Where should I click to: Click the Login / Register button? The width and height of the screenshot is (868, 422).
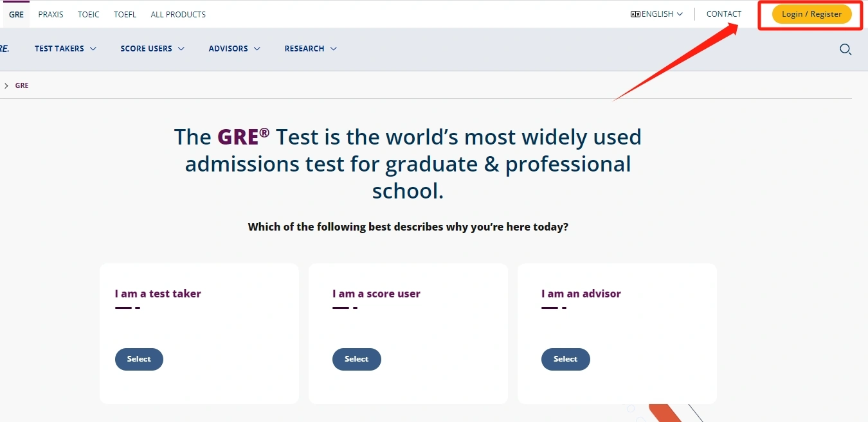(811, 14)
